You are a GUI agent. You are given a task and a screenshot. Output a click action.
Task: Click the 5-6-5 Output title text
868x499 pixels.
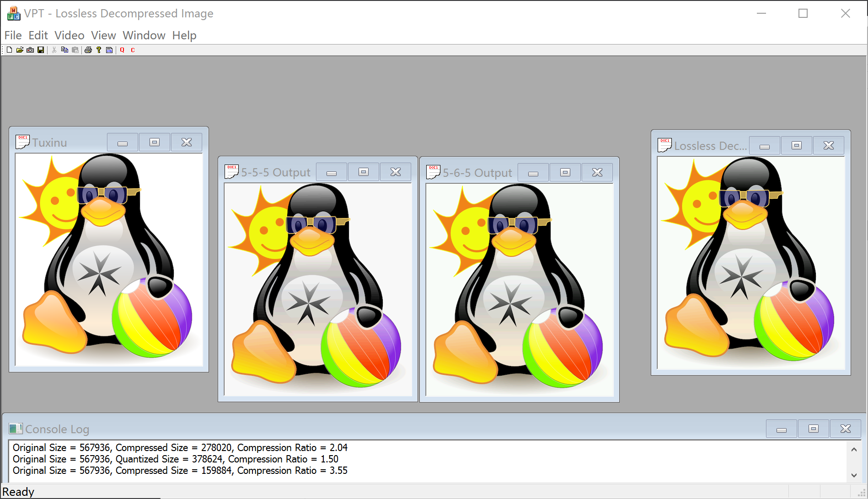click(x=477, y=173)
